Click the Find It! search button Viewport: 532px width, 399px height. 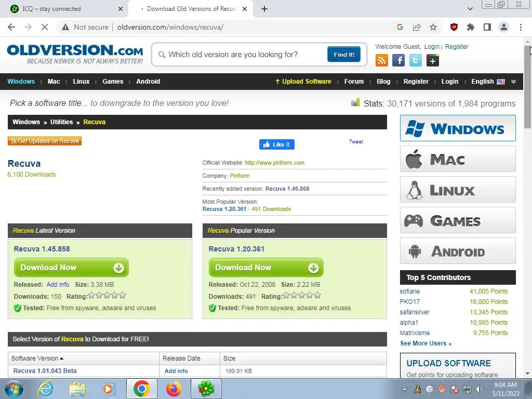pos(344,54)
